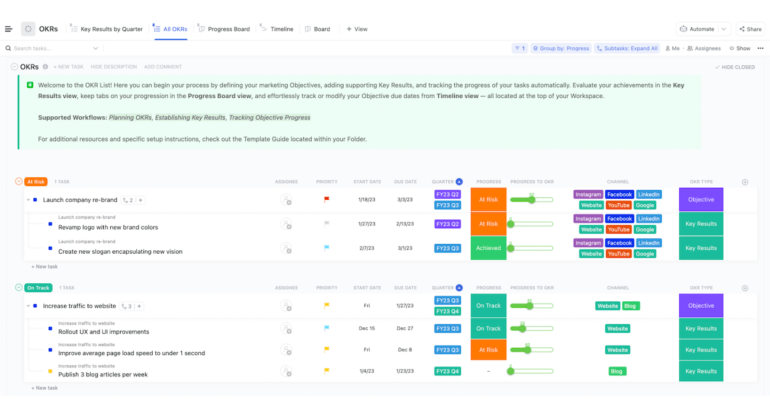Viewport: 770px width, 399px height.
Task: Select the All OKRs tab
Action: (170, 29)
